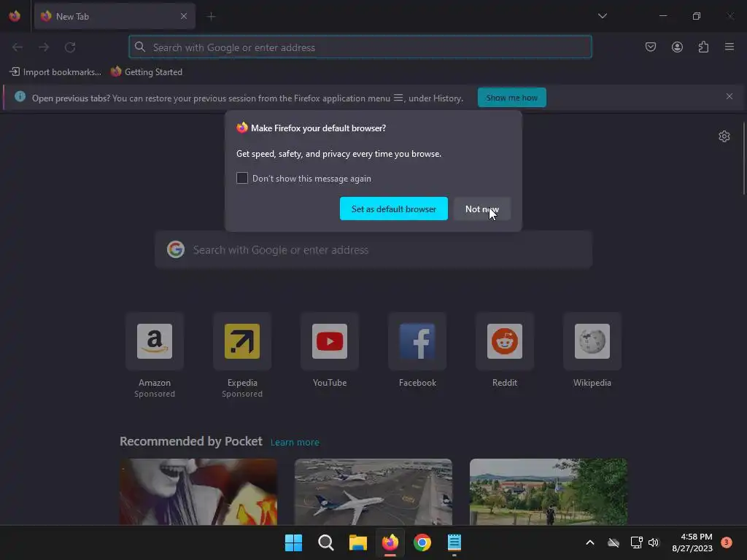Select the New Tab tab
Image resolution: width=747 pixels, height=560 pixels.
[115, 16]
